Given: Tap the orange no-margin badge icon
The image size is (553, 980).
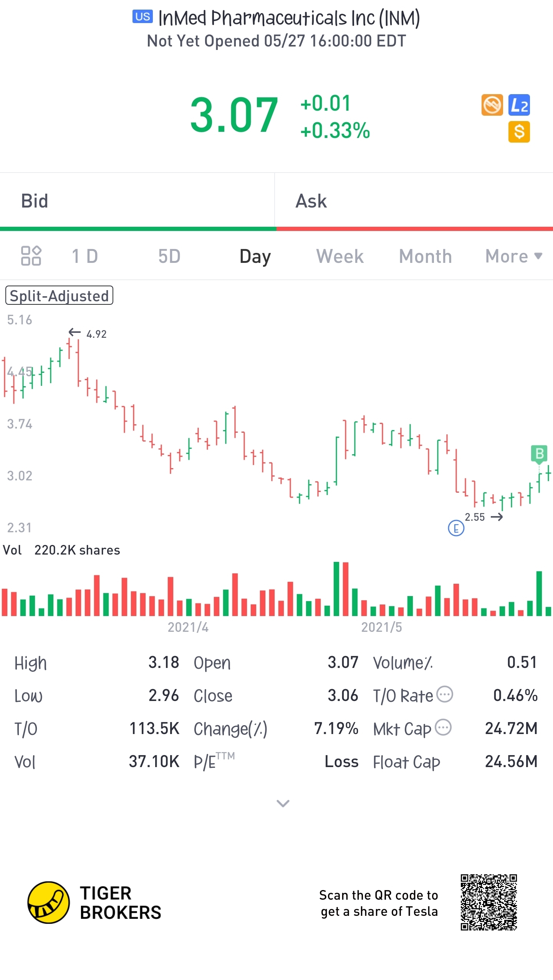Looking at the screenshot, I should pos(492,105).
